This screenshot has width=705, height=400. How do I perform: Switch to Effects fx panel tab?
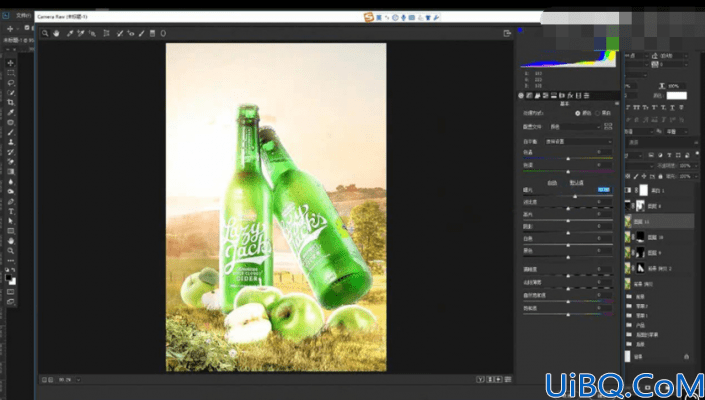570,96
